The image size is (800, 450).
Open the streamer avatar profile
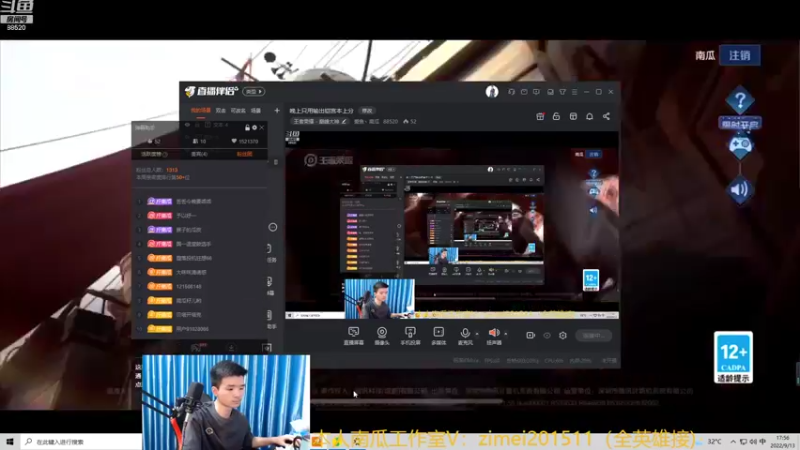click(492, 91)
